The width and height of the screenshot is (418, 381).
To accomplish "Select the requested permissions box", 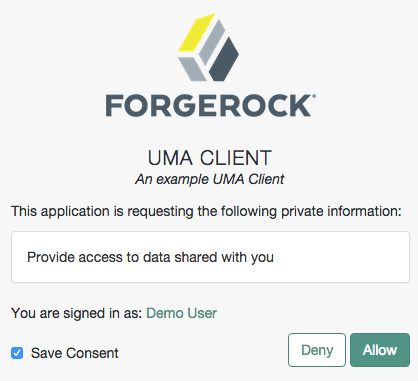I will (x=210, y=257).
